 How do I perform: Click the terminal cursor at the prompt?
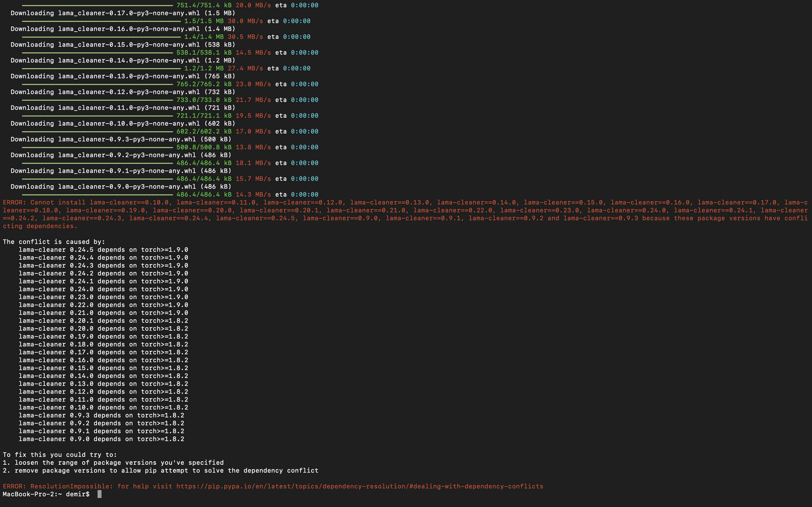pyautogui.click(x=99, y=494)
